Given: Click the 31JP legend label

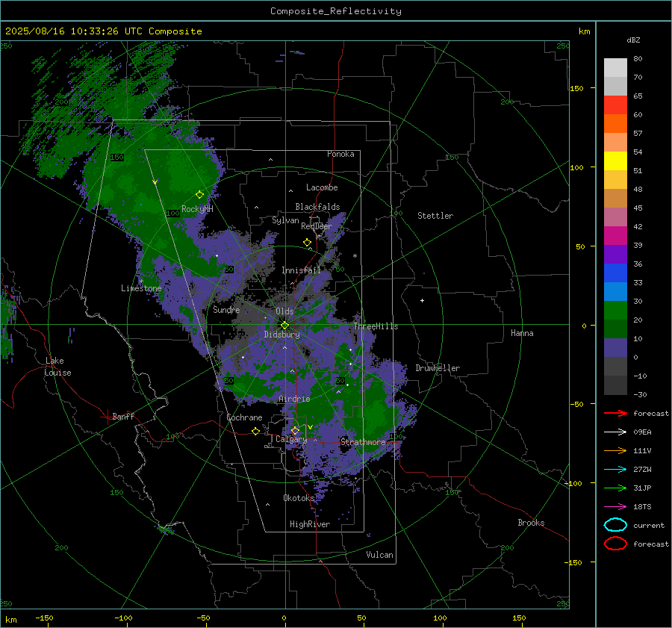Looking at the screenshot, I should (642, 488).
